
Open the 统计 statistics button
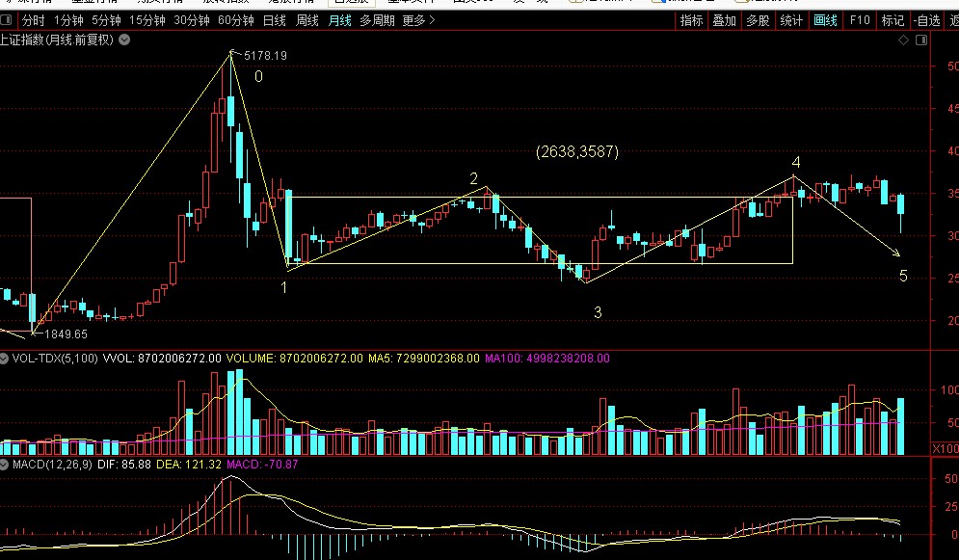(x=791, y=21)
